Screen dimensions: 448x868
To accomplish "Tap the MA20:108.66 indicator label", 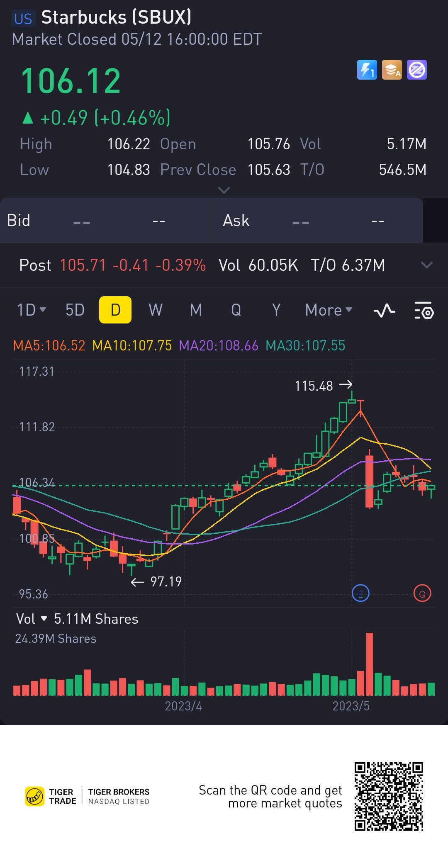I will click(x=219, y=345).
